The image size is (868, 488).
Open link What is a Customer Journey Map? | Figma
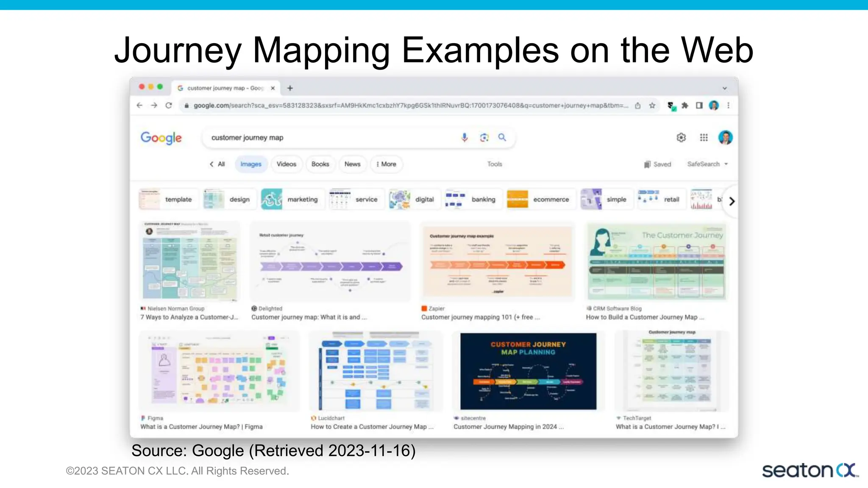[x=201, y=427]
